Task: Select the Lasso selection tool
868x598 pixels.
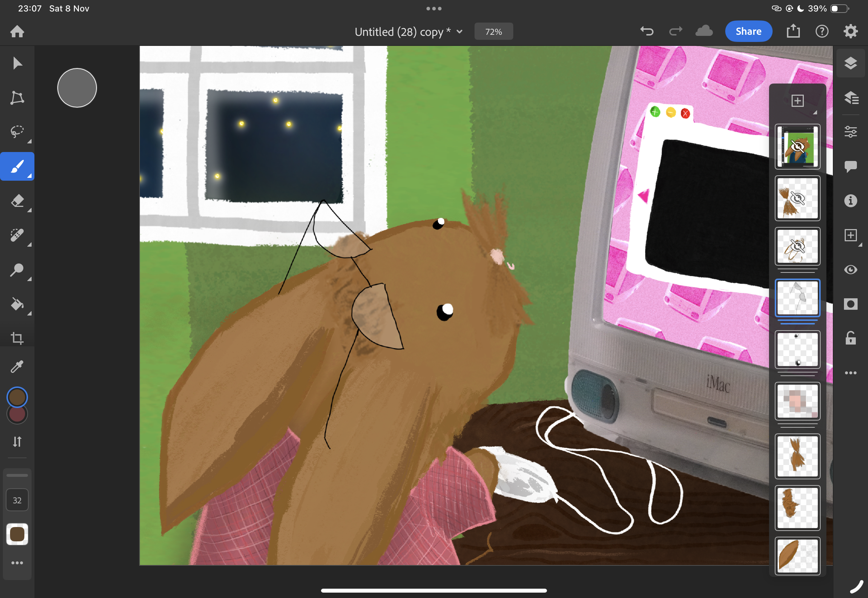Action: [x=17, y=132]
